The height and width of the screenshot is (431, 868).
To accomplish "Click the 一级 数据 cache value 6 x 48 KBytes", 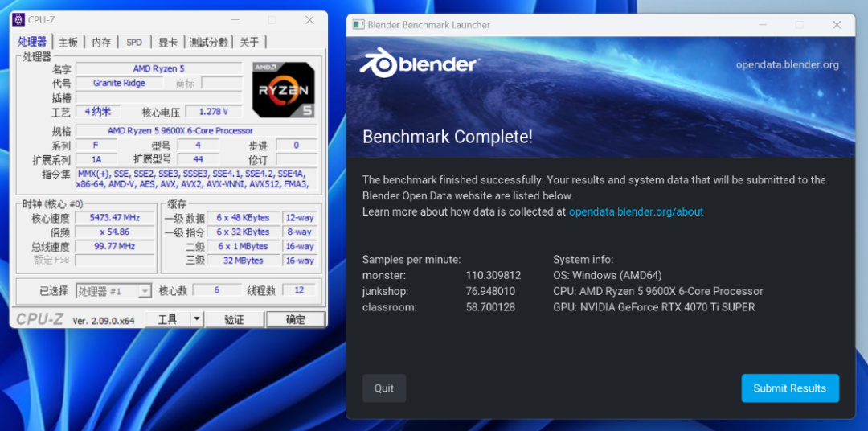I will point(243,217).
